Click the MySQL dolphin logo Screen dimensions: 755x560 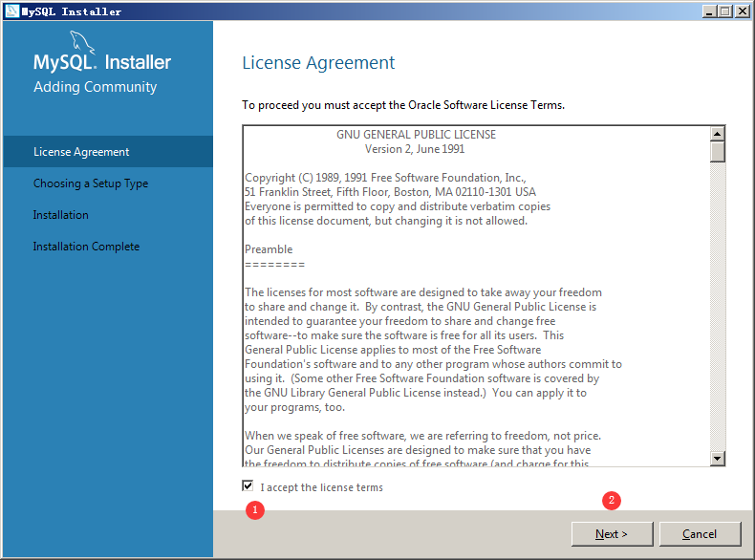click(82, 41)
